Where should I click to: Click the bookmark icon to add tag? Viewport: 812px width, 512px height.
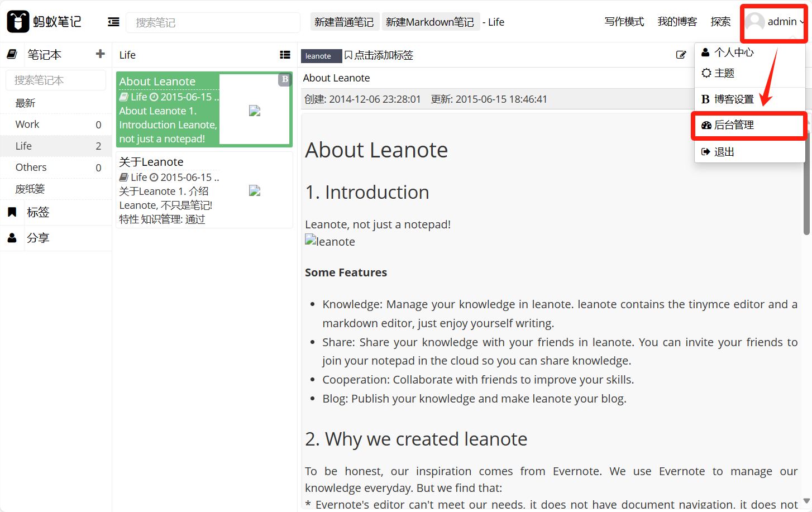pos(348,55)
